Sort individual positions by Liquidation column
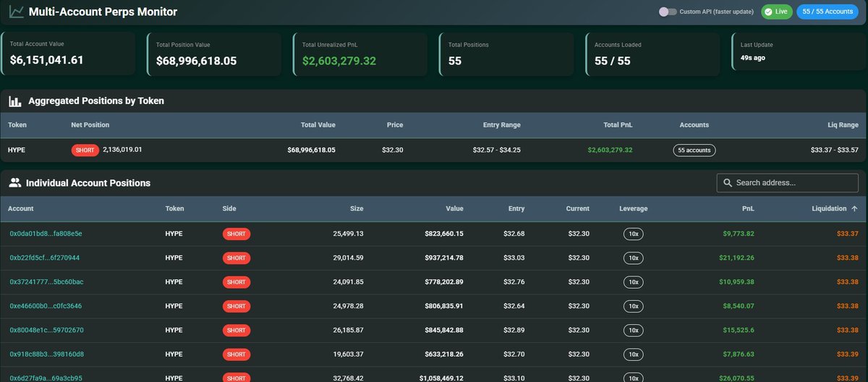 [x=829, y=209]
